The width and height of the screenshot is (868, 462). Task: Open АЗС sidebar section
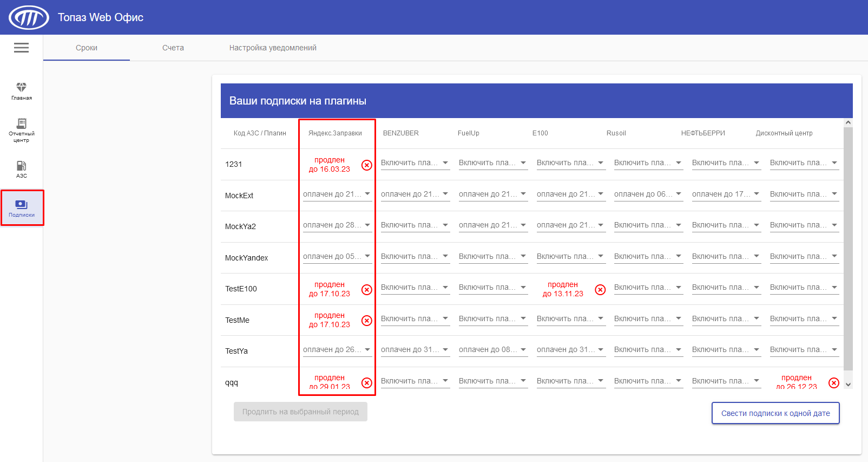tap(22, 169)
